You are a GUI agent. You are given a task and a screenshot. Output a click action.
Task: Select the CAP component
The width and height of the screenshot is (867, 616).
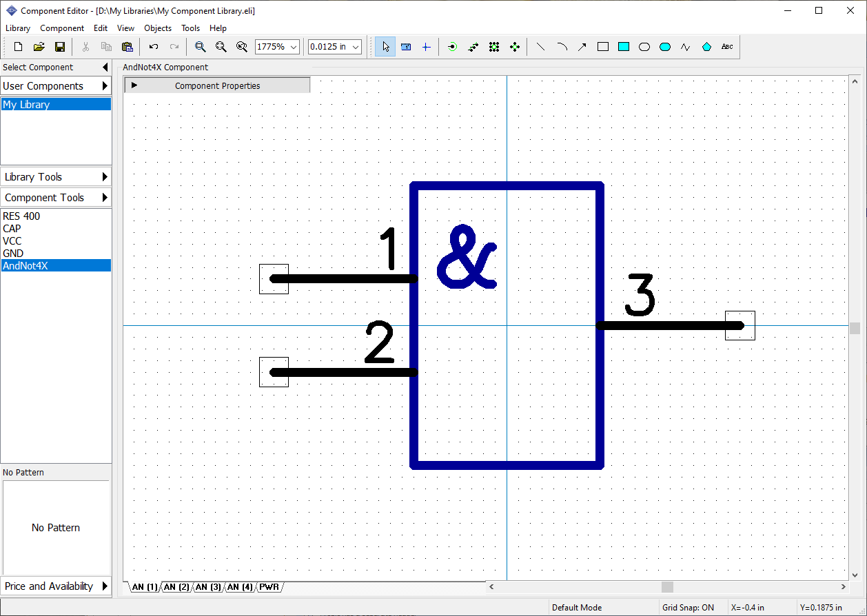point(56,228)
